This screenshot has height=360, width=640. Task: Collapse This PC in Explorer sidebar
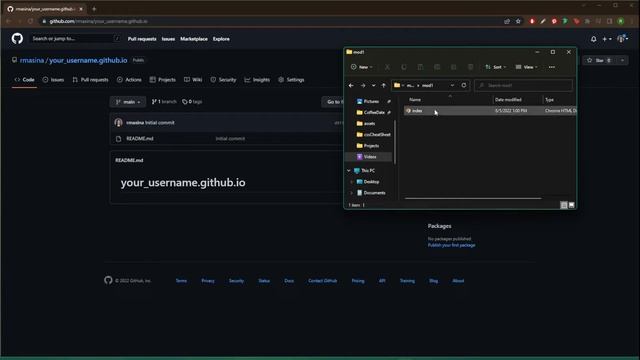349,171
